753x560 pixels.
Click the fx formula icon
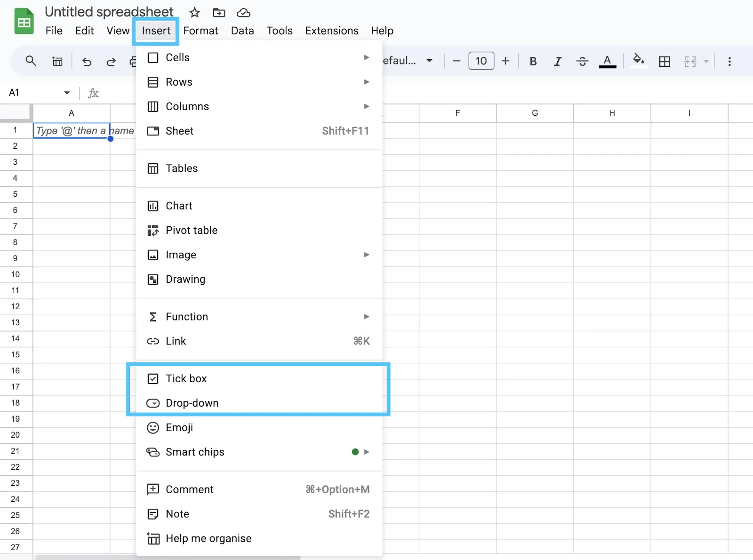click(x=93, y=93)
